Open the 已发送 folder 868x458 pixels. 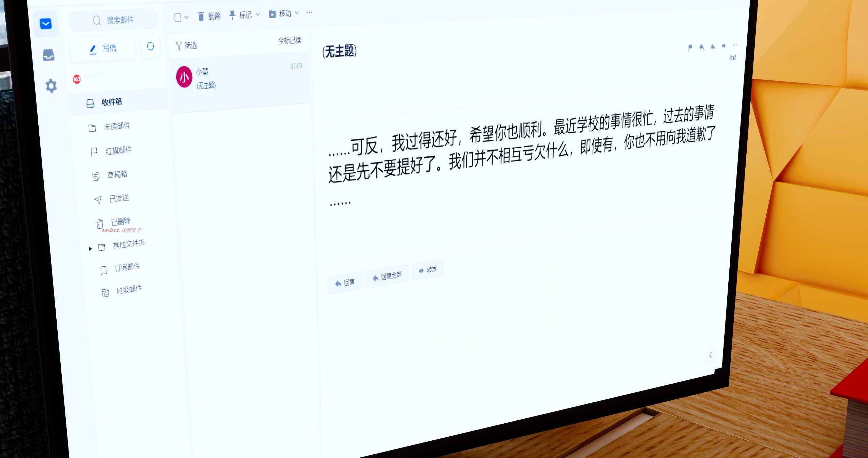click(118, 198)
